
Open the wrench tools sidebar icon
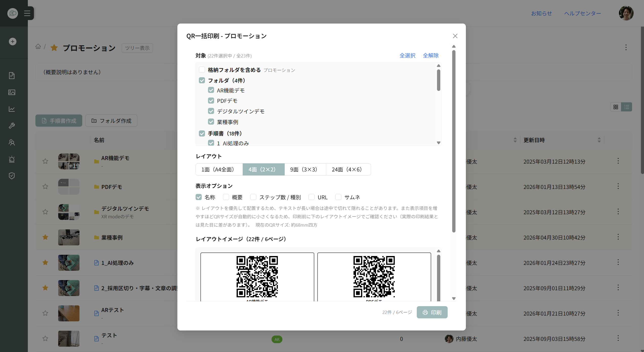[x=12, y=126]
